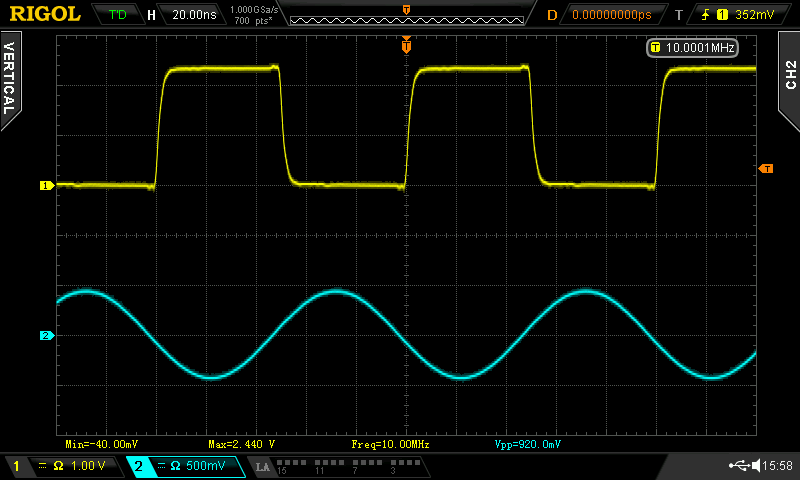
Task: Click the USB connection icon
Action: point(740,465)
